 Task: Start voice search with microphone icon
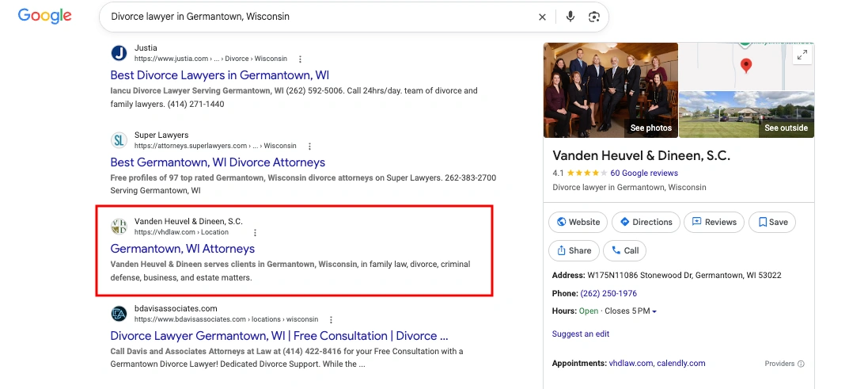coord(570,17)
